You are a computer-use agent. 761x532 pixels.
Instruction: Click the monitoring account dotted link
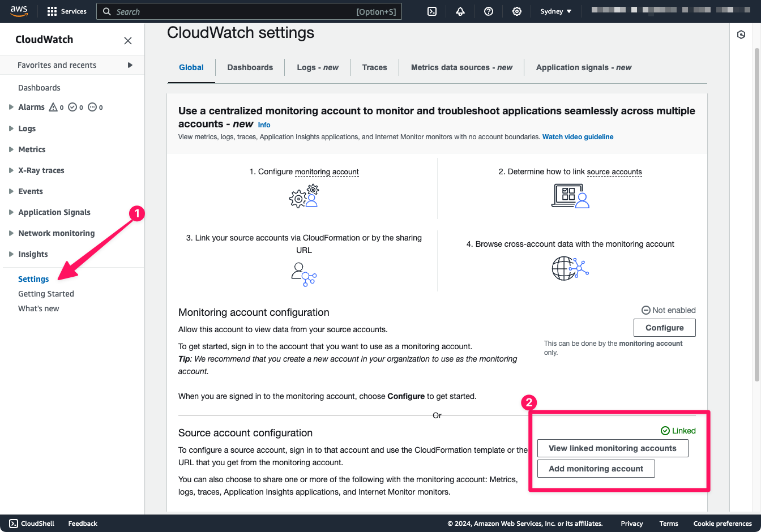coord(327,172)
